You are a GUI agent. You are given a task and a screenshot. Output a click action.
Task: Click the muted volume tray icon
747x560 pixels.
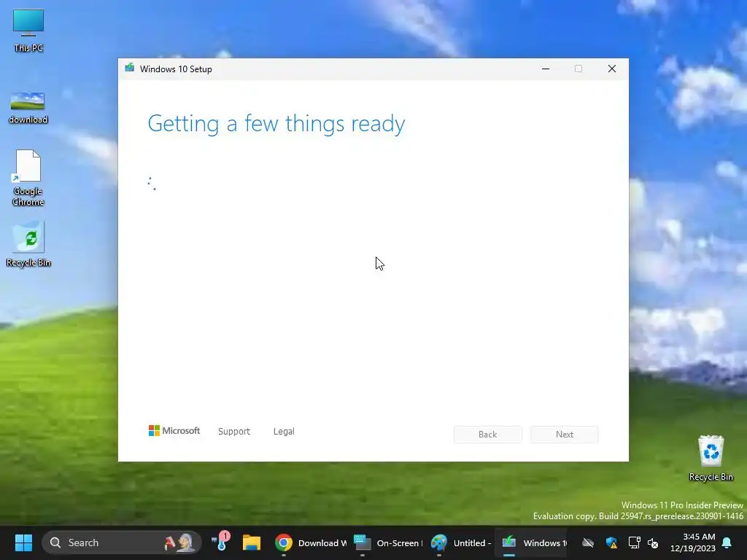tap(653, 542)
